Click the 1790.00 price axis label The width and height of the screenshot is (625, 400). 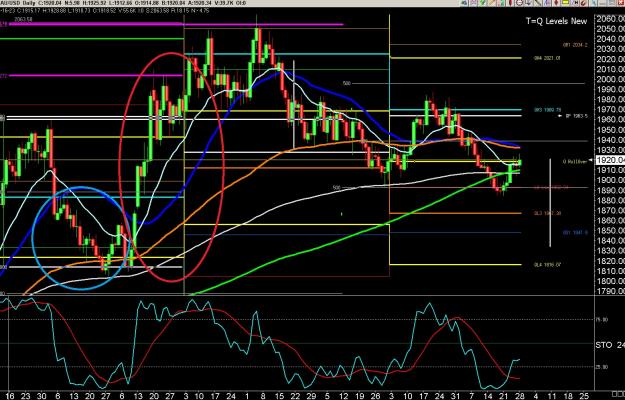pyautogui.click(x=610, y=291)
